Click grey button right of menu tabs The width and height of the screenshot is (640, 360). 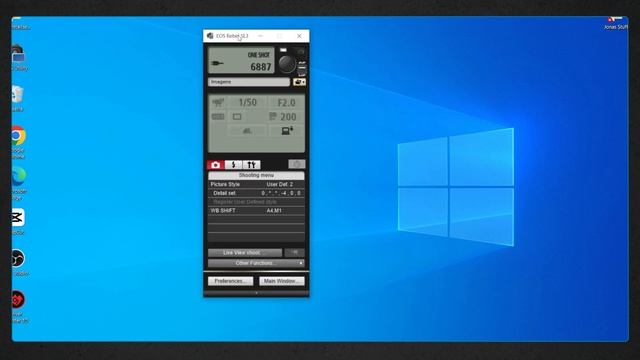[297, 164]
